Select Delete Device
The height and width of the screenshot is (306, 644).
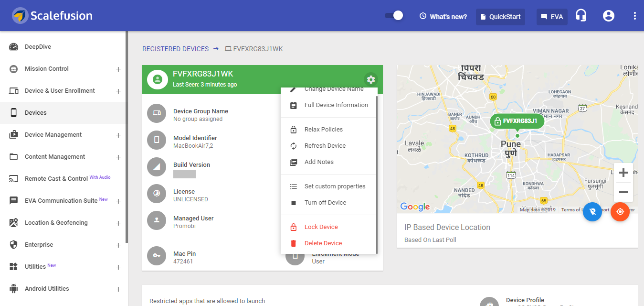tap(329, 243)
